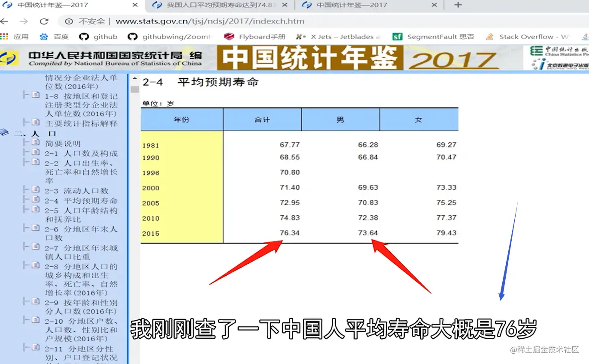Click the 合计 column header
This screenshot has width=589, height=364.
(x=262, y=120)
